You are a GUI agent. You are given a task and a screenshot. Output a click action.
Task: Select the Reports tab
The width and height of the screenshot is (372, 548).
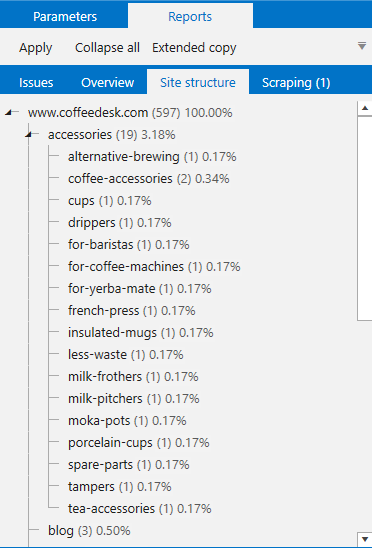click(x=190, y=16)
